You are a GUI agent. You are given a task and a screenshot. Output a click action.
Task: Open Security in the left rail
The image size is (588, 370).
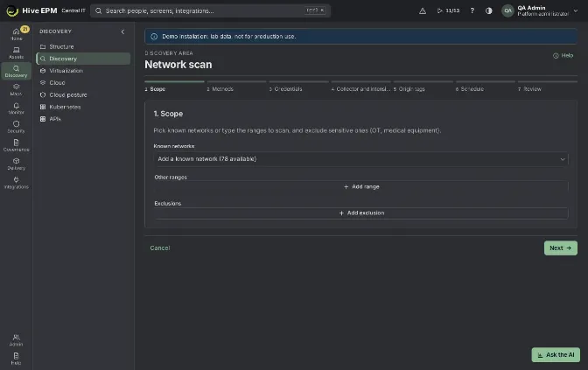[x=16, y=127]
